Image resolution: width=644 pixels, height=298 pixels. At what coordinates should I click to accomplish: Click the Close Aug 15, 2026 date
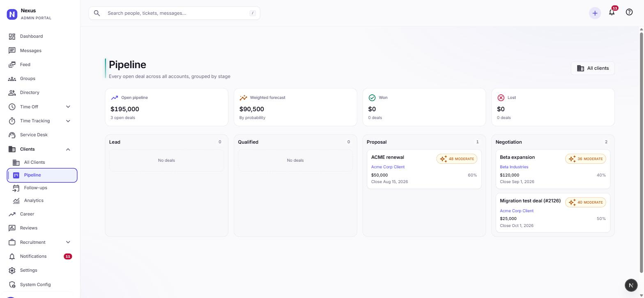389,182
